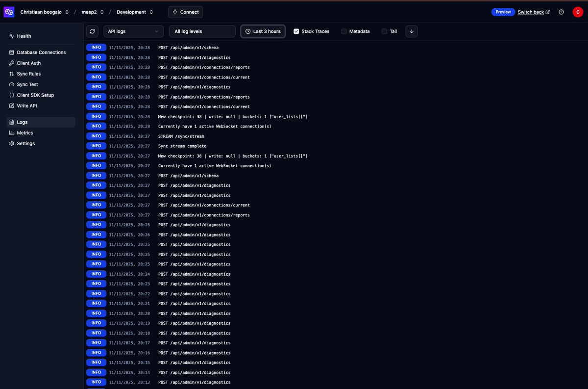Screen dimensions: 588x389
Task: Open the meep2 project switcher
Action: point(91,12)
